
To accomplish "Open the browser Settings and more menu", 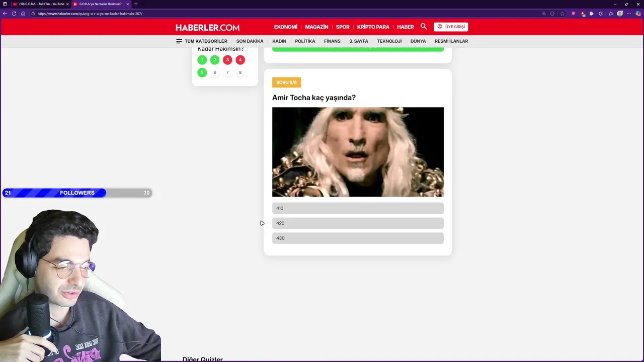I will tap(629, 14).
